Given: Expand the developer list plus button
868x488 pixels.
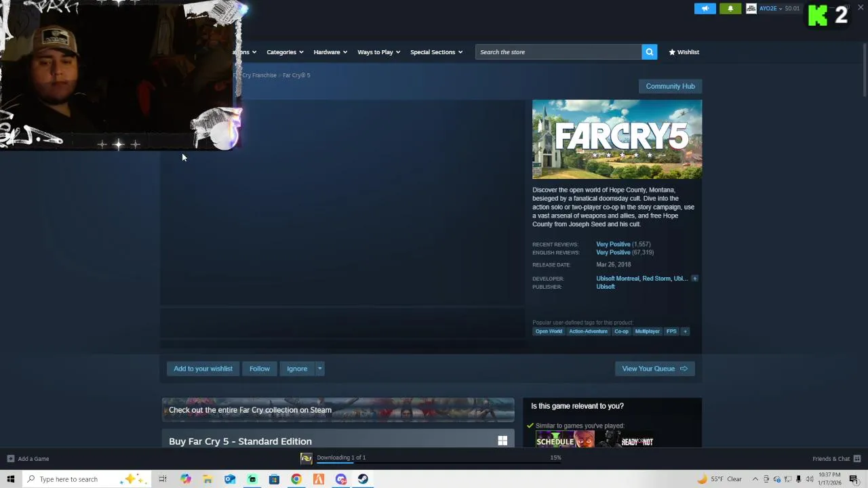Looking at the screenshot, I should (694, 279).
